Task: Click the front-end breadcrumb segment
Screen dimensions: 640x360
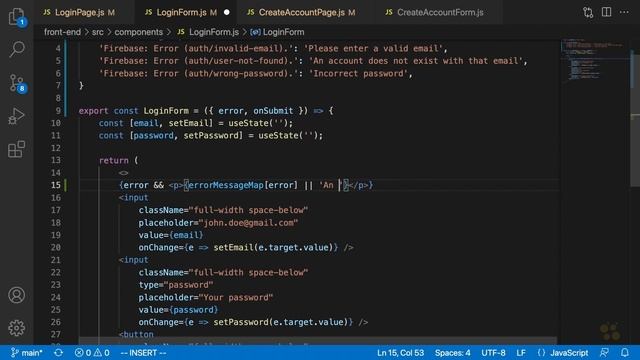Action: [62, 32]
